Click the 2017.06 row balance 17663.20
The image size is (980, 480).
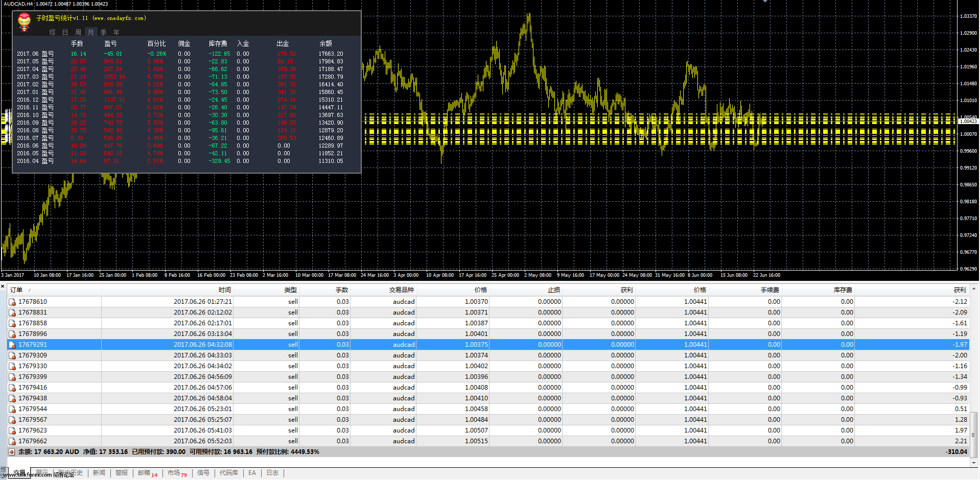point(331,54)
